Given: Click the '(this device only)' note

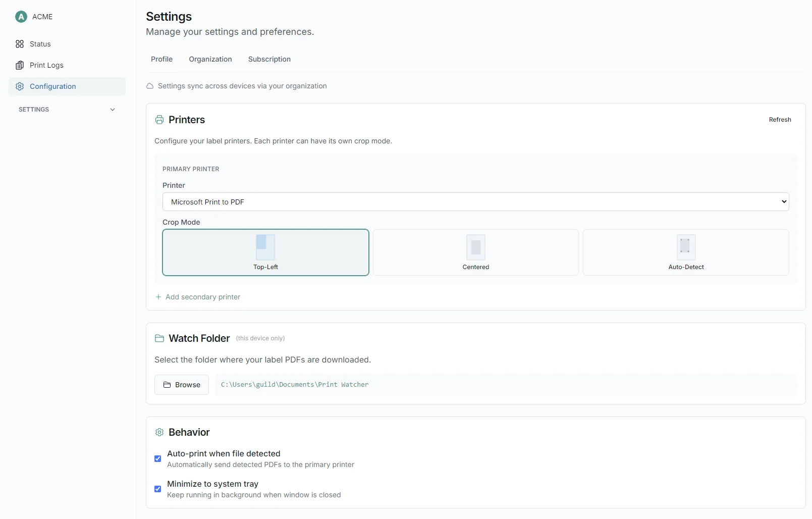Looking at the screenshot, I should [260, 338].
